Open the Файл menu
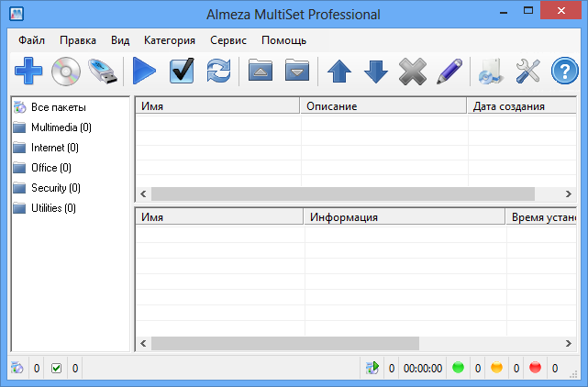 pos(31,40)
